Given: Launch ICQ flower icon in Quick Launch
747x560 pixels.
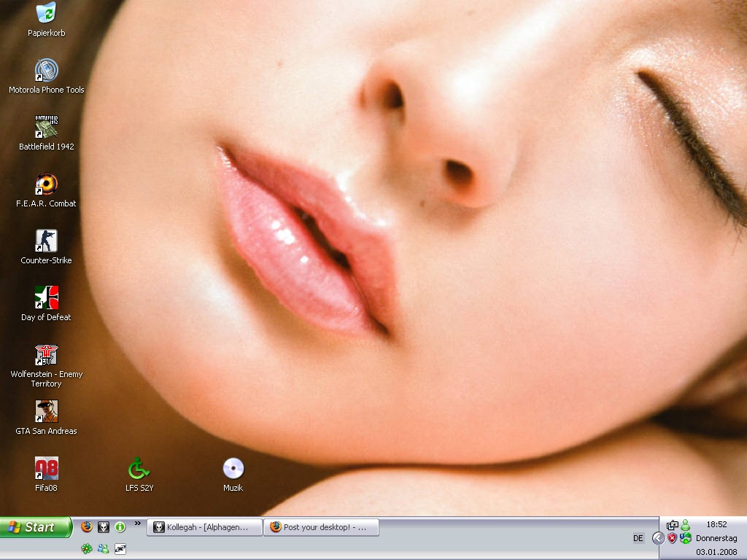Looking at the screenshot, I should click(87, 549).
